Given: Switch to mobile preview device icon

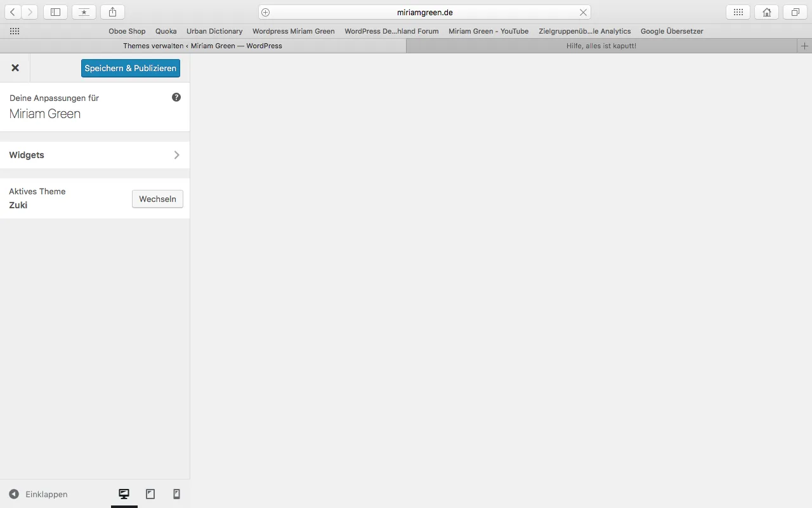Looking at the screenshot, I should tap(177, 494).
